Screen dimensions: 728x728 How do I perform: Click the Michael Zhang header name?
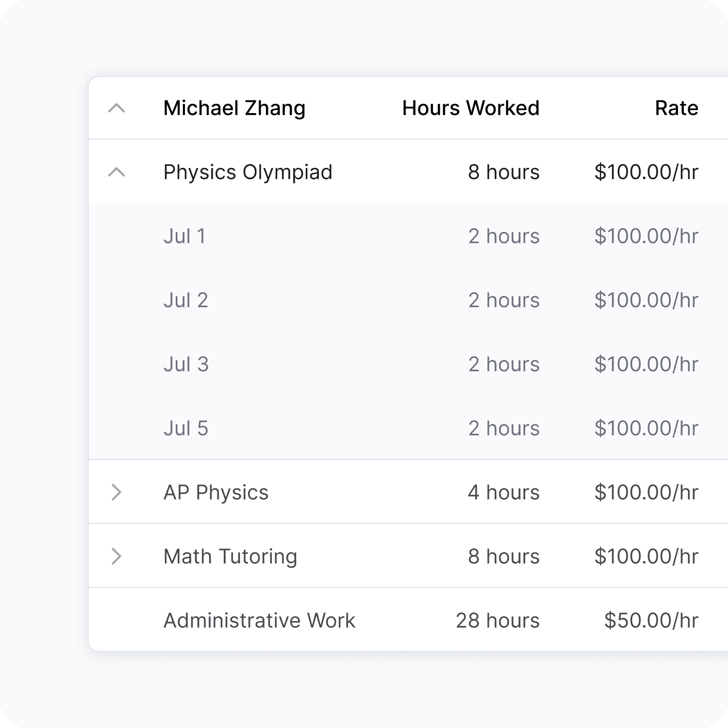click(234, 108)
